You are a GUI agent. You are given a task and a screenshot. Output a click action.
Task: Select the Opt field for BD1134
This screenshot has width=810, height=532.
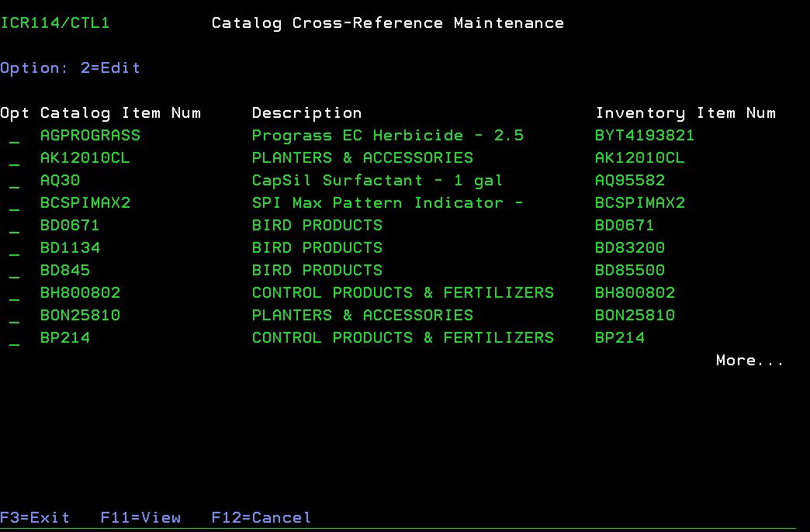click(x=15, y=249)
